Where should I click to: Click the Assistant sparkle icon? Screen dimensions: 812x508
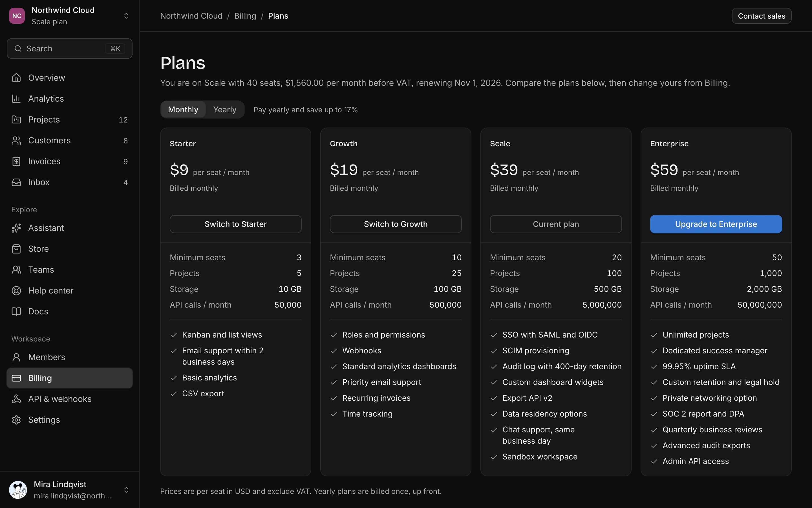tap(16, 228)
